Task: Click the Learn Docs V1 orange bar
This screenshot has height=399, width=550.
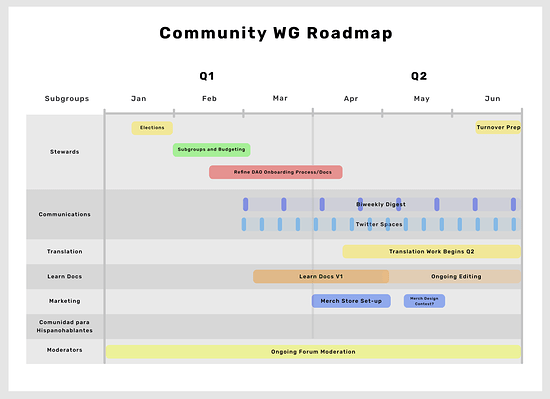Action: (321, 277)
